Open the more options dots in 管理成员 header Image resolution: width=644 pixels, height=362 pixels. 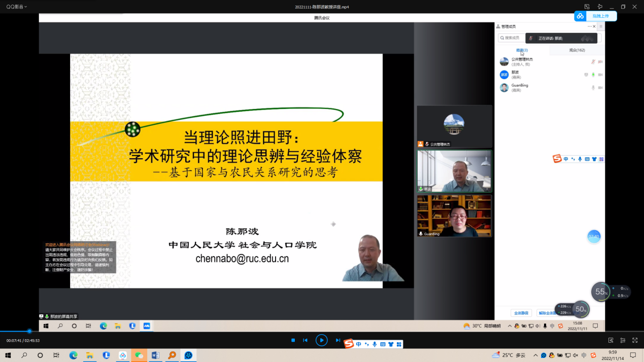[x=590, y=26]
